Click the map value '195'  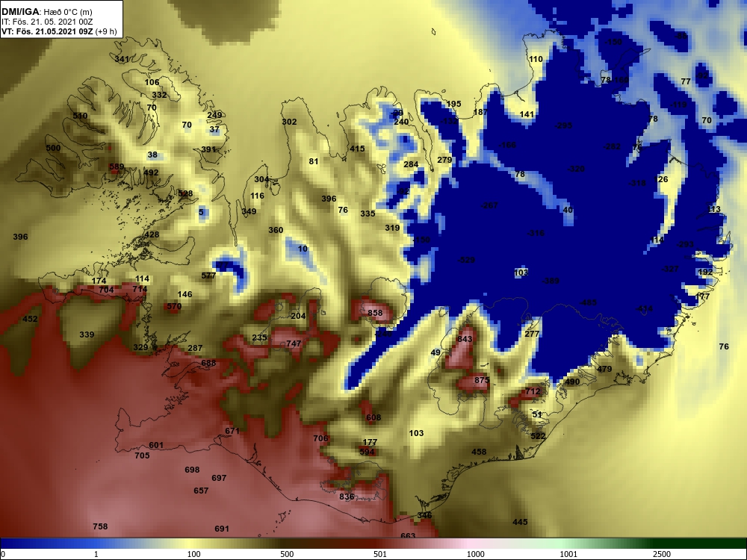(x=453, y=104)
